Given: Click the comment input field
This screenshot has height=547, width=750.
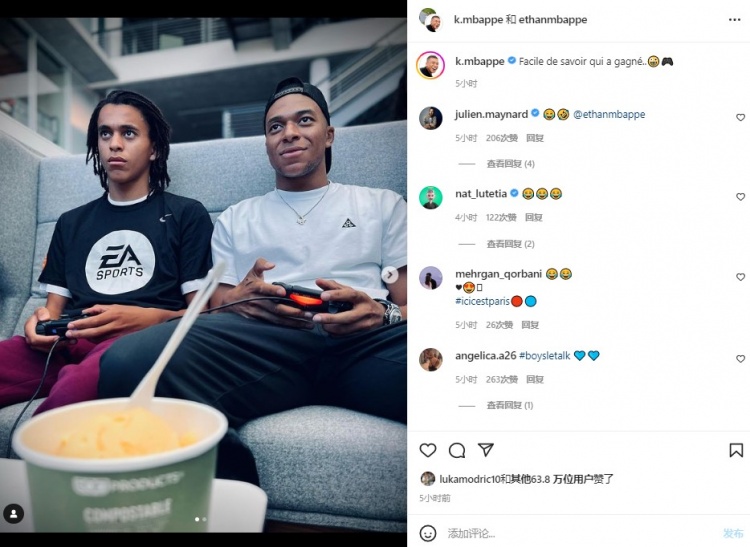Looking at the screenshot, I should pyautogui.click(x=579, y=533).
